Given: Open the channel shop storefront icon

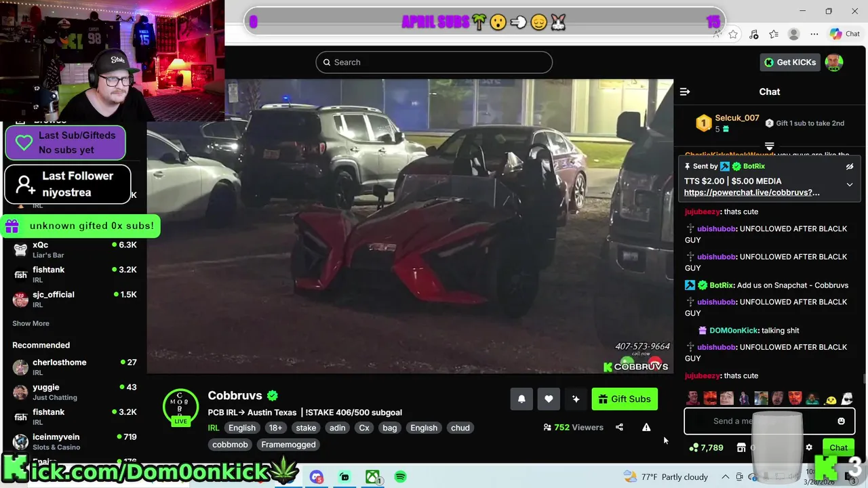Looking at the screenshot, I should click(x=741, y=447).
